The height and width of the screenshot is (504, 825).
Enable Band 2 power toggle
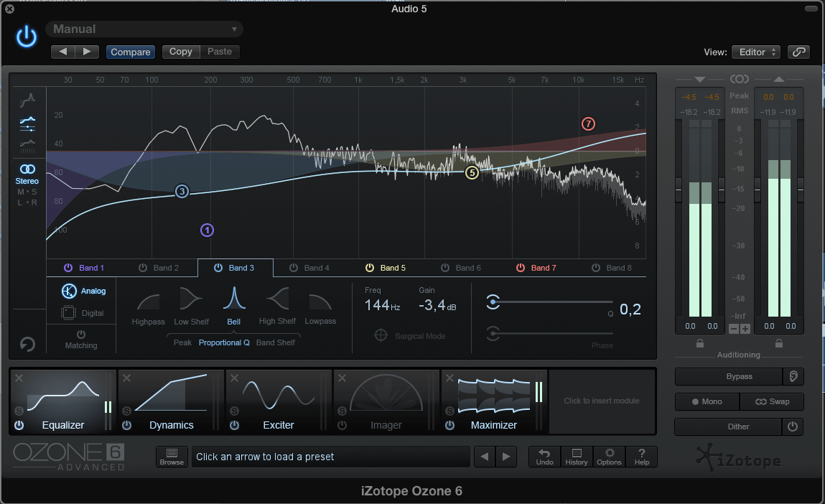[143, 267]
